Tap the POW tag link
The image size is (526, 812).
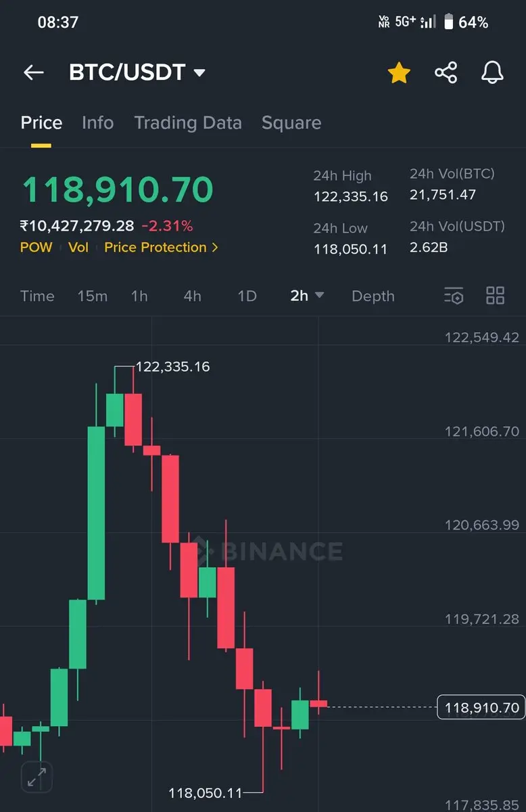pyautogui.click(x=36, y=248)
